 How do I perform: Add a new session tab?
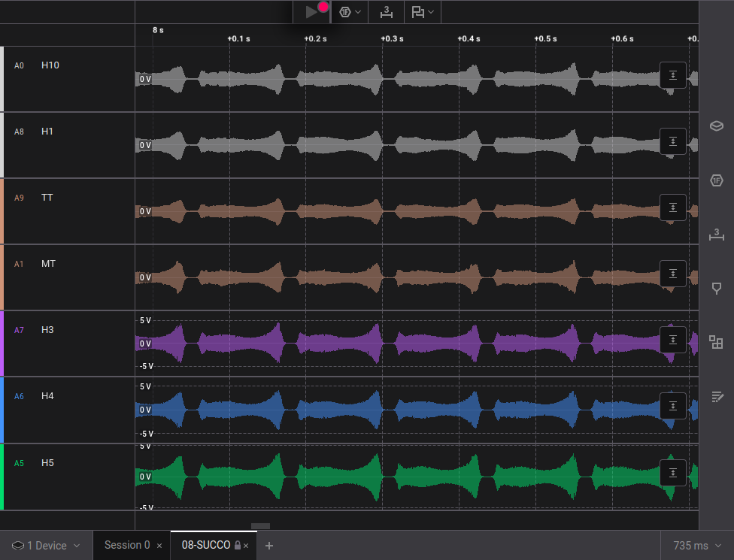[269, 546]
